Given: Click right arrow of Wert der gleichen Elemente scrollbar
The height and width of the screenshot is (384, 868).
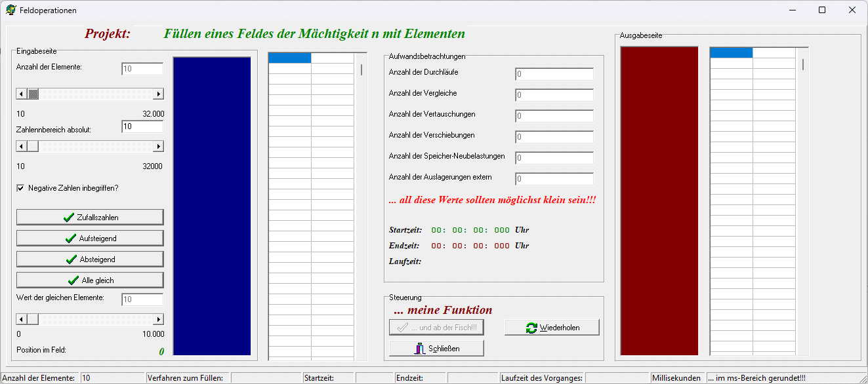Looking at the screenshot, I should (158, 319).
